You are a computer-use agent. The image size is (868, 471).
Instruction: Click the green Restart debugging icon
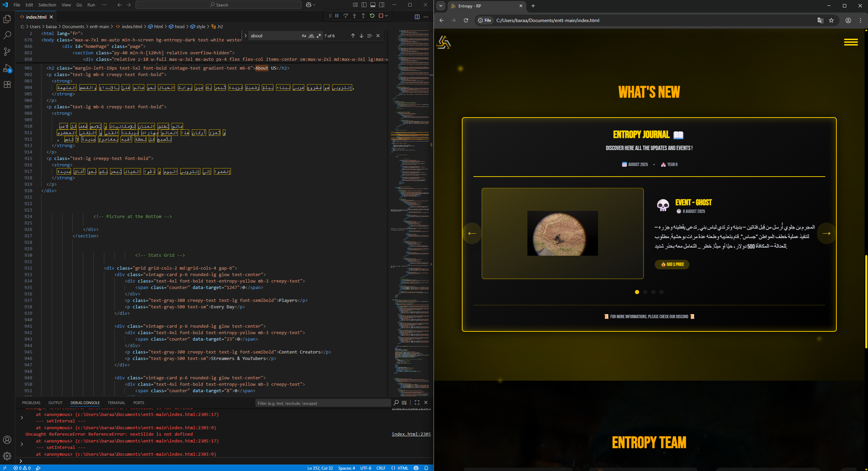(x=372, y=16)
